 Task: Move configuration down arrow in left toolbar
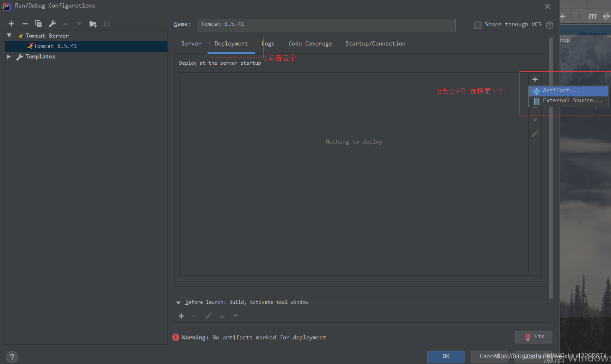click(79, 24)
